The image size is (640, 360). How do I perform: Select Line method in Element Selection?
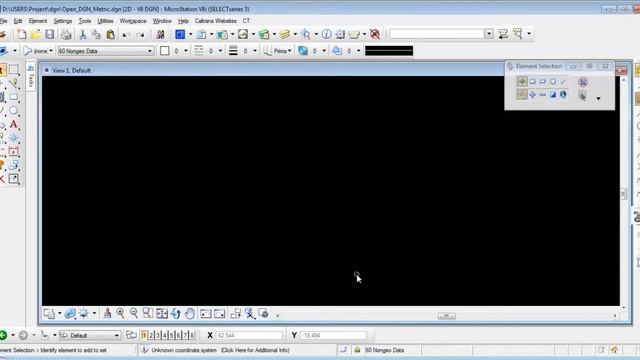pyautogui.click(x=563, y=82)
